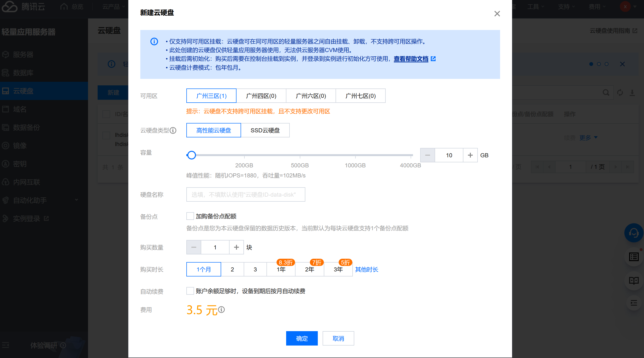Choose 高性能云硬盘 disk type
Viewport: 644px width, 358px height.
click(213, 130)
